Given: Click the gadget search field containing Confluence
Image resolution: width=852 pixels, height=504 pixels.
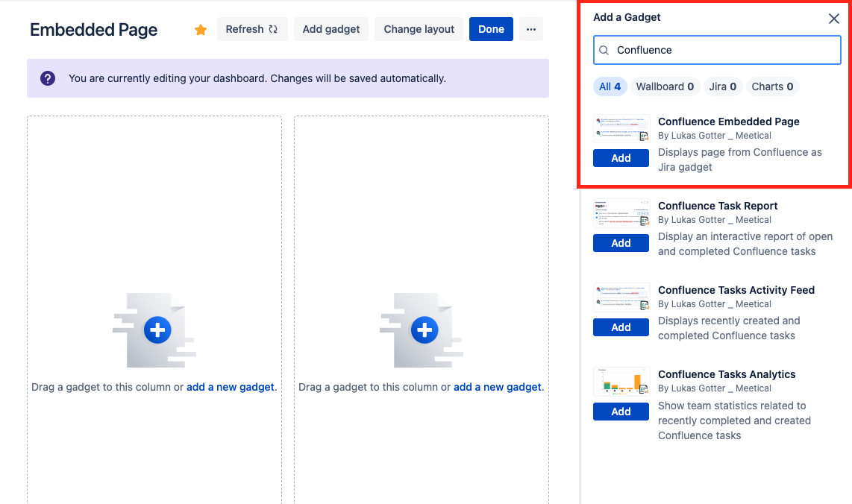Looking at the screenshot, I should (717, 50).
